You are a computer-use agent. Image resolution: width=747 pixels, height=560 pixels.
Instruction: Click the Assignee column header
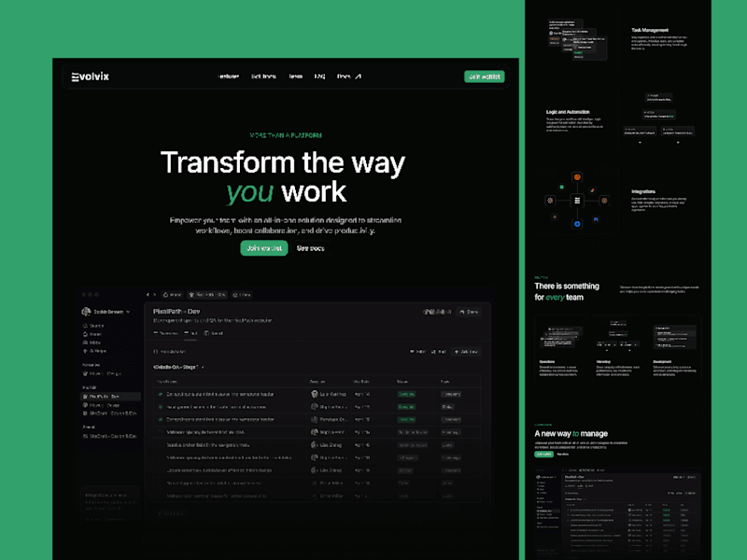[317, 382]
